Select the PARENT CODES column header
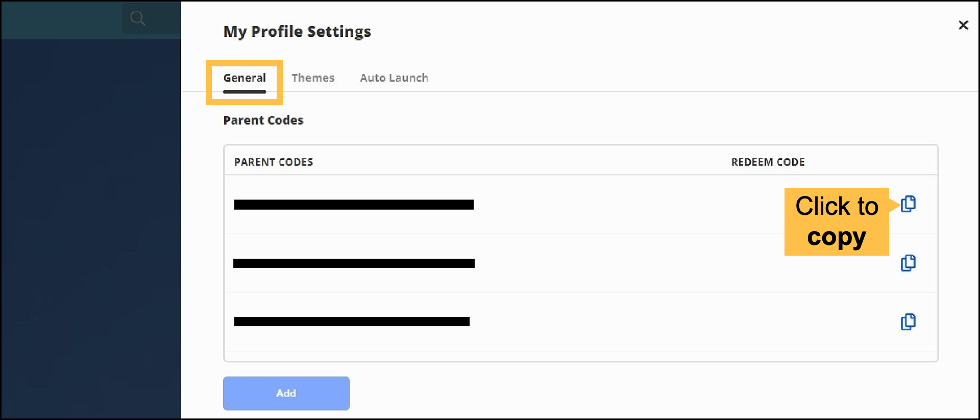Screen dimensions: 980x420 click(x=274, y=162)
